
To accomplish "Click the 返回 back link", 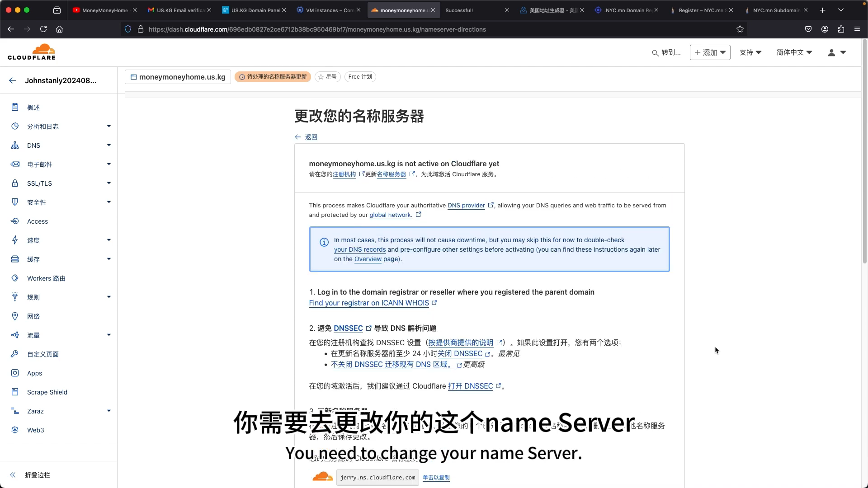I will 306,137.
